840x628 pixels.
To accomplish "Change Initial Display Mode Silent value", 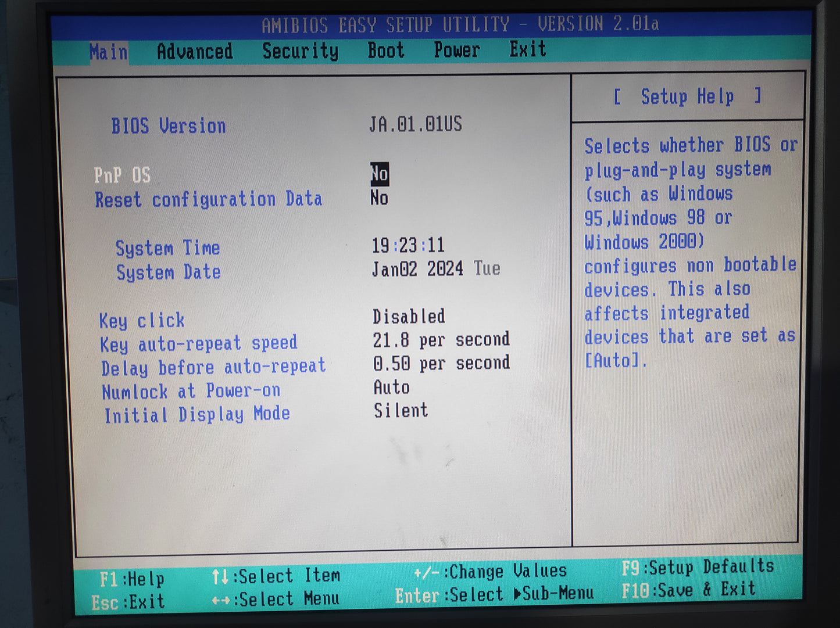I will point(401,411).
